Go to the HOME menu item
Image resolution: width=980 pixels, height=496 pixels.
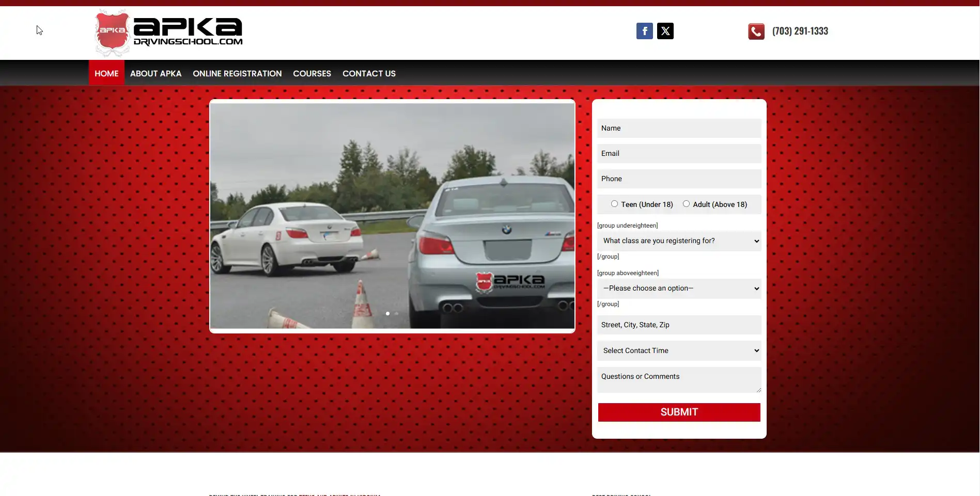pos(106,73)
